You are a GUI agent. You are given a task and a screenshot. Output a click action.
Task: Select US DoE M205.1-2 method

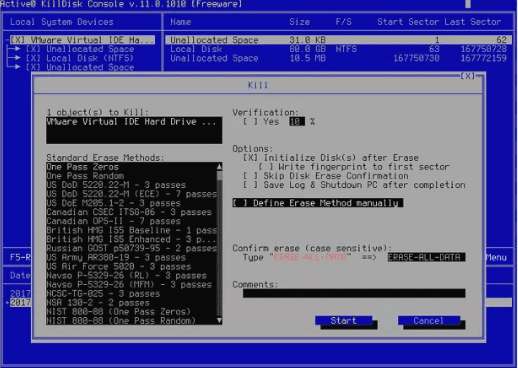point(131,203)
